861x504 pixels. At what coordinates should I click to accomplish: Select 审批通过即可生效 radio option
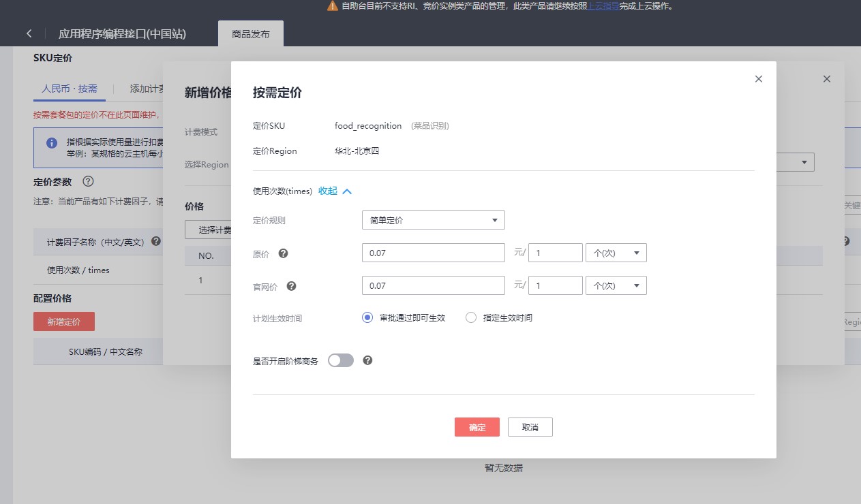pyautogui.click(x=367, y=317)
